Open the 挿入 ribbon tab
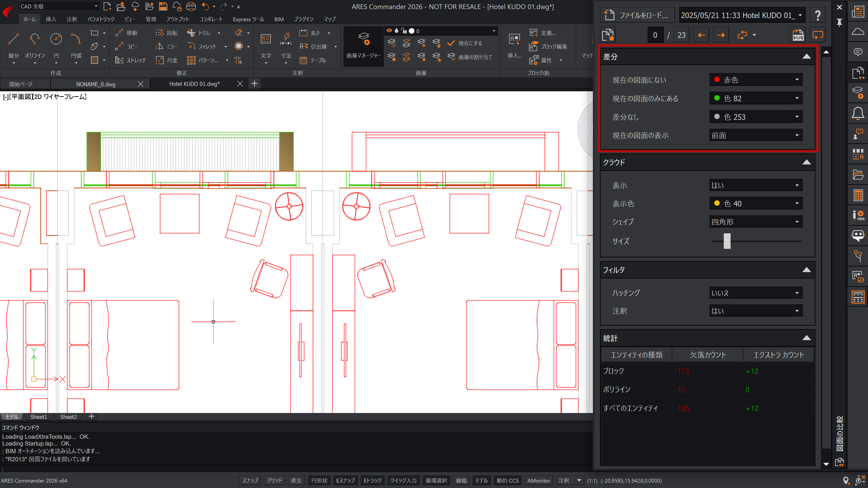The height and width of the screenshot is (488, 868). (x=51, y=19)
